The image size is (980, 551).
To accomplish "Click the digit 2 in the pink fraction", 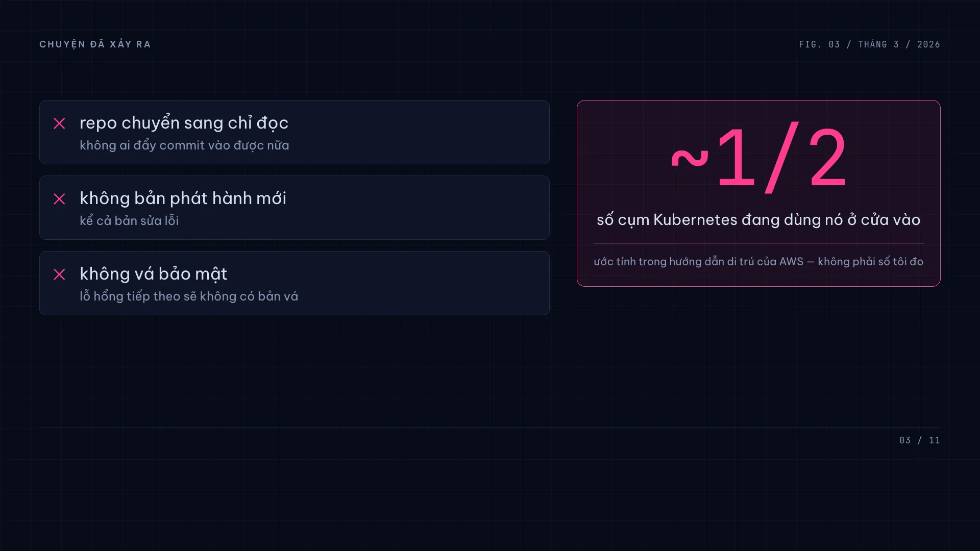I will pyautogui.click(x=828, y=158).
